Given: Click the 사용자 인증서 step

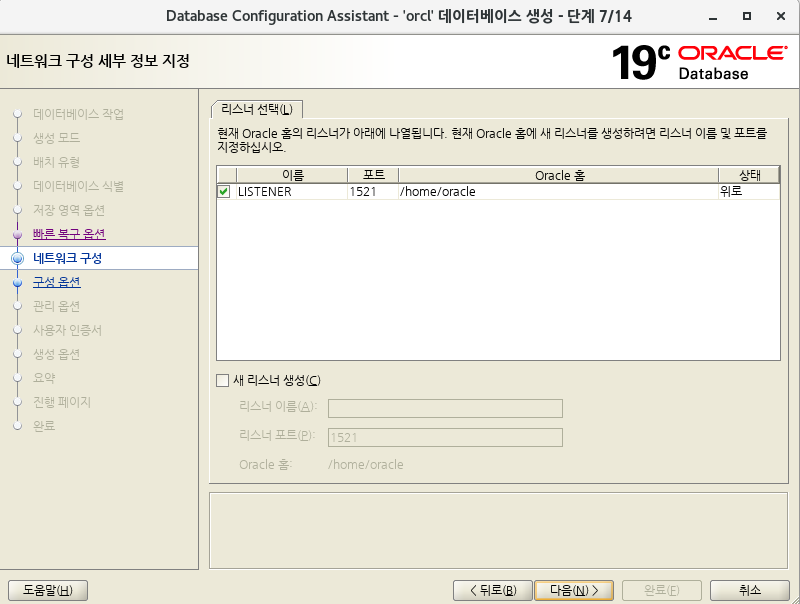Looking at the screenshot, I should tap(67, 330).
